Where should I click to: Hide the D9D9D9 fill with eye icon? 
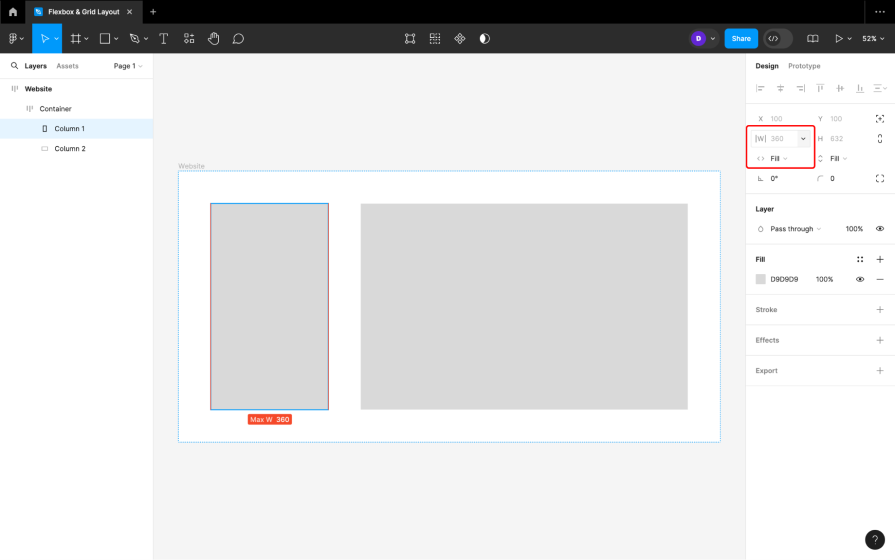(860, 279)
